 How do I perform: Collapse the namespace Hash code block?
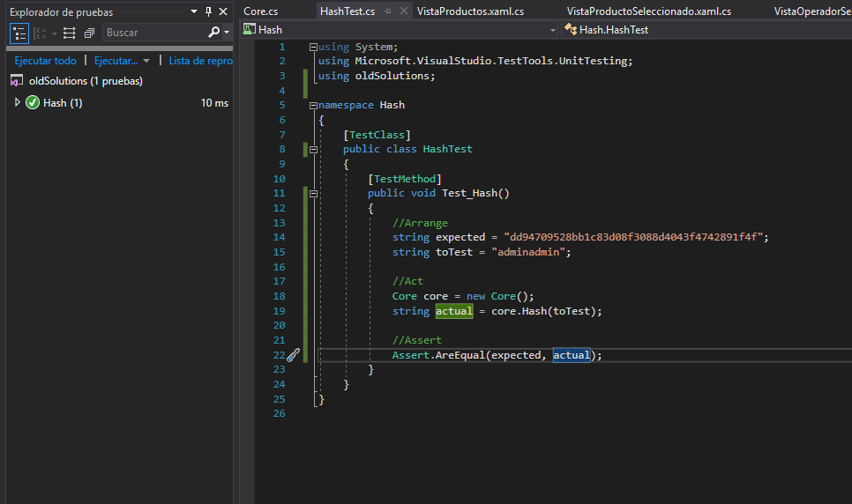313,105
